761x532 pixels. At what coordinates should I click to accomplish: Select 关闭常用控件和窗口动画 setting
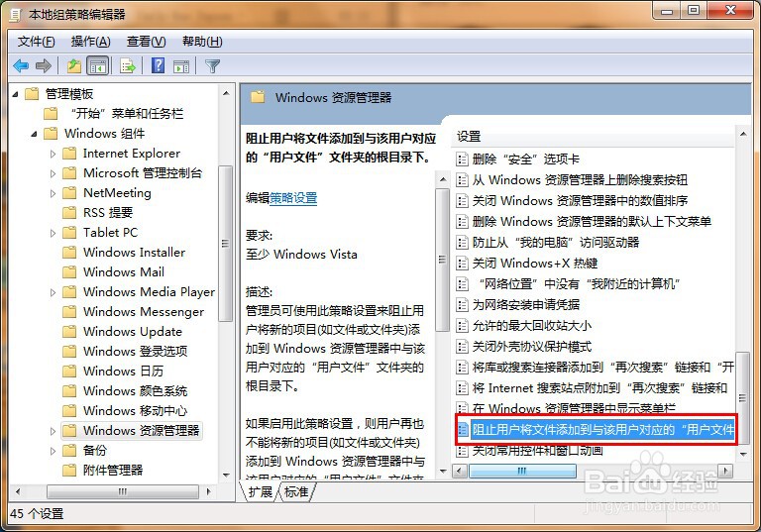(x=537, y=451)
